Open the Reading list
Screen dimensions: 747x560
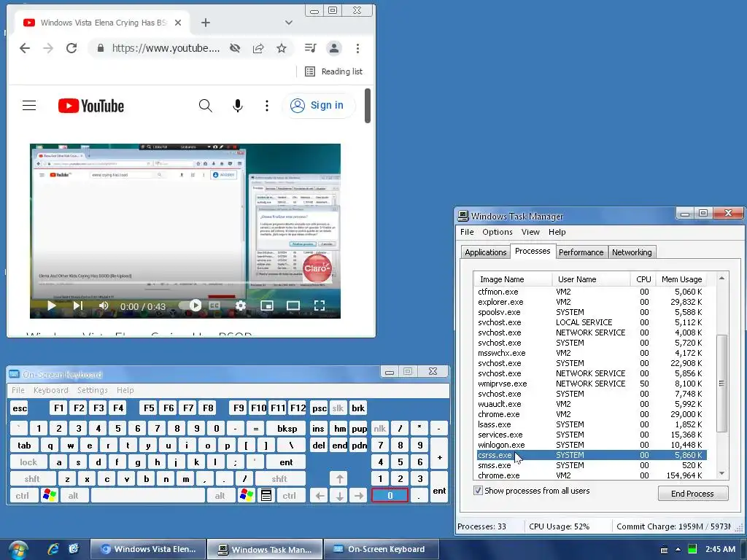333,71
